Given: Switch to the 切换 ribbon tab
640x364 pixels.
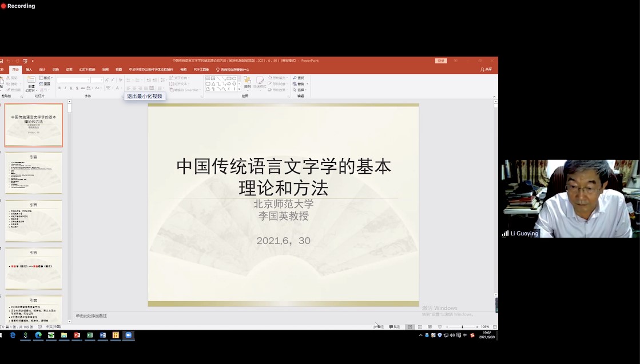Looking at the screenshot, I should point(55,69).
